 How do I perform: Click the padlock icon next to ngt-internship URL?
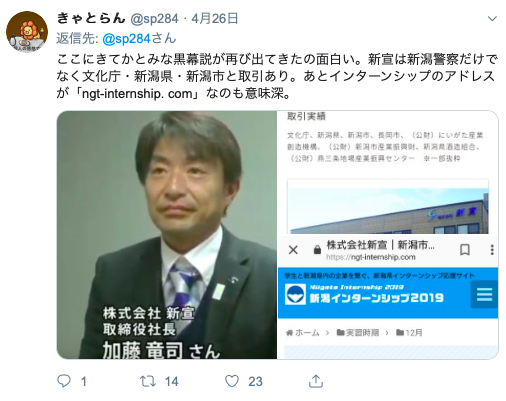click(317, 250)
